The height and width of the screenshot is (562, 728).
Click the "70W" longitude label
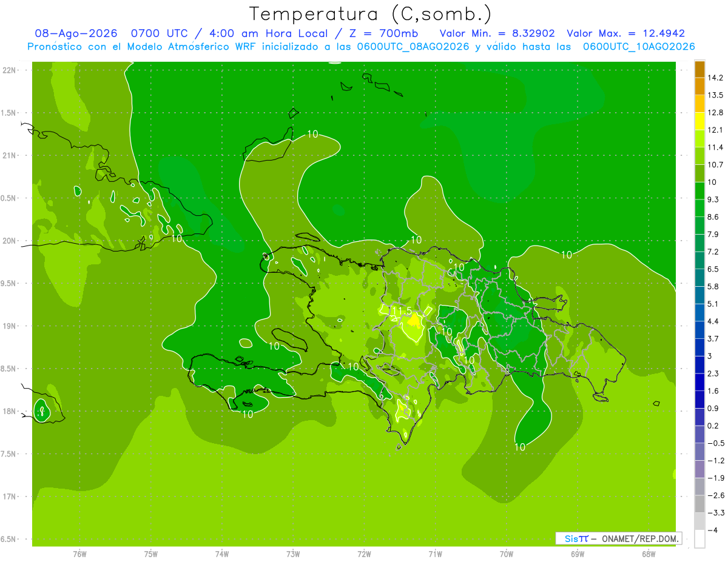pyautogui.click(x=507, y=554)
